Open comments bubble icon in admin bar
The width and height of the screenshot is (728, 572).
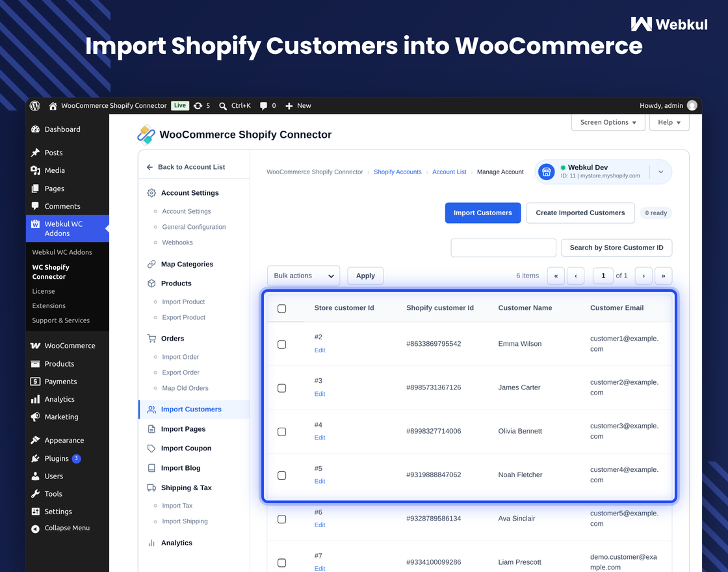tap(263, 106)
